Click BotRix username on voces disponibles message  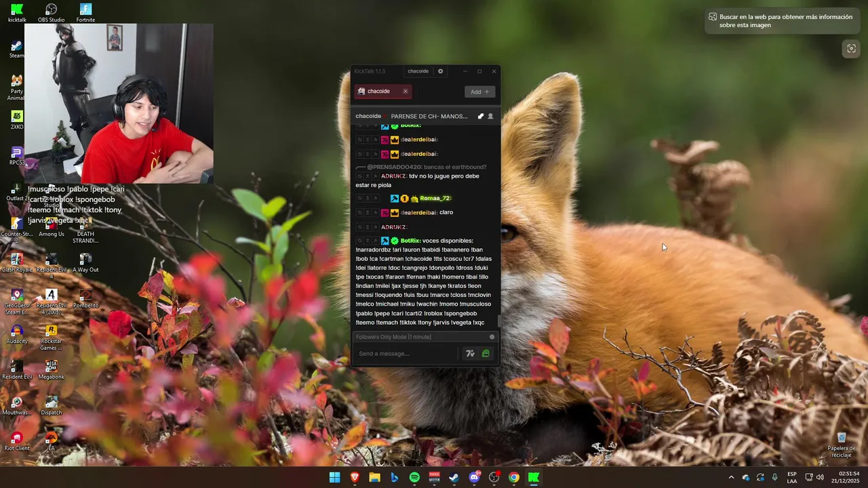pos(410,241)
